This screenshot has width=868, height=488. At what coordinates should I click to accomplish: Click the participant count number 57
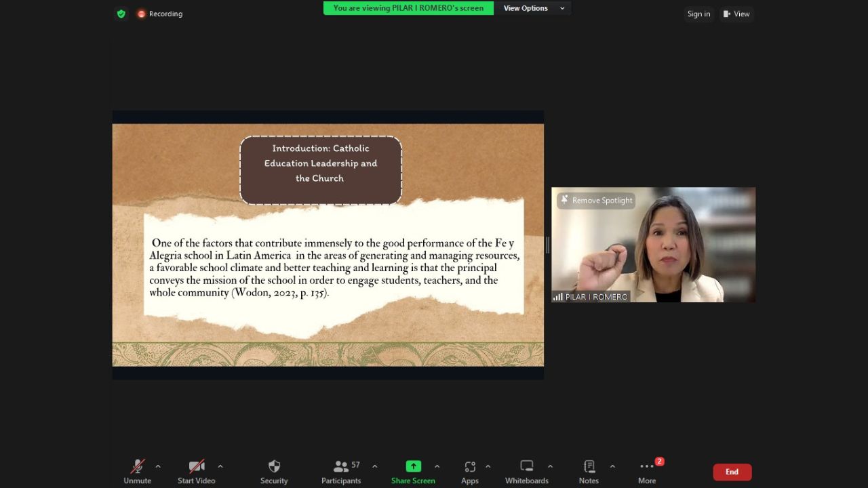pyautogui.click(x=355, y=465)
